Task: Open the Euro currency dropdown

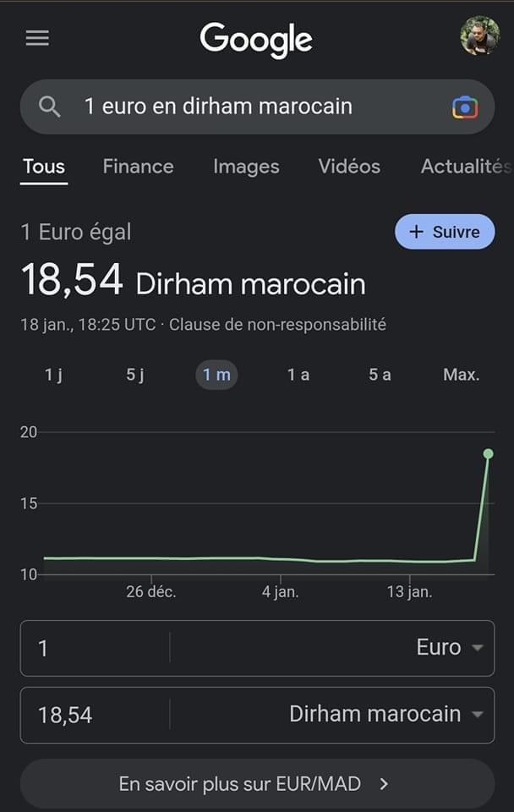Action: [x=449, y=647]
